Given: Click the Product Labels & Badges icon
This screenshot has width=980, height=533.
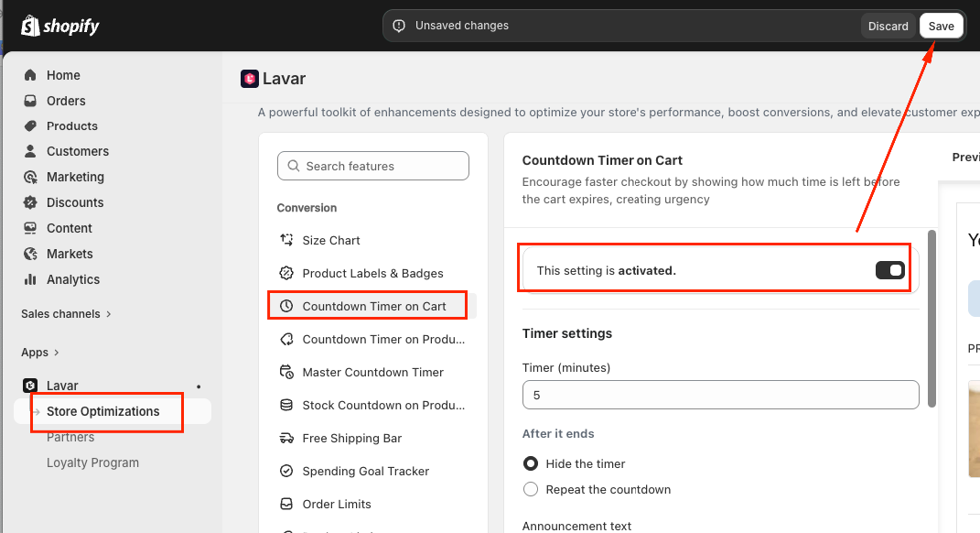Looking at the screenshot, I should (x=286, y=273).
